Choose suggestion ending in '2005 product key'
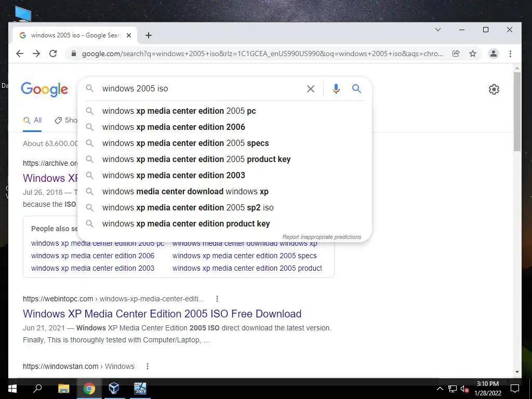Image resolution: width=532 pixels, height=399 pixels. click(224, 159)
